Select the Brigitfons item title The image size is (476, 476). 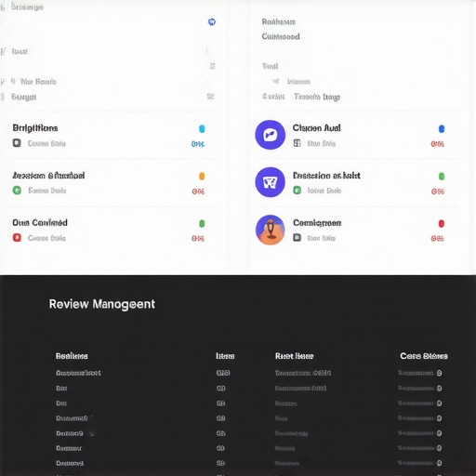coord(35,128)
